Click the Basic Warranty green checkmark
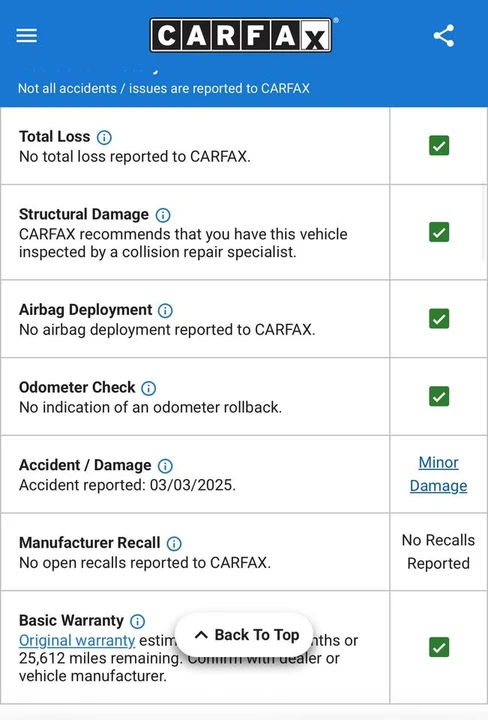Screen dimensions: 488x720 click(x=439, y=647)
